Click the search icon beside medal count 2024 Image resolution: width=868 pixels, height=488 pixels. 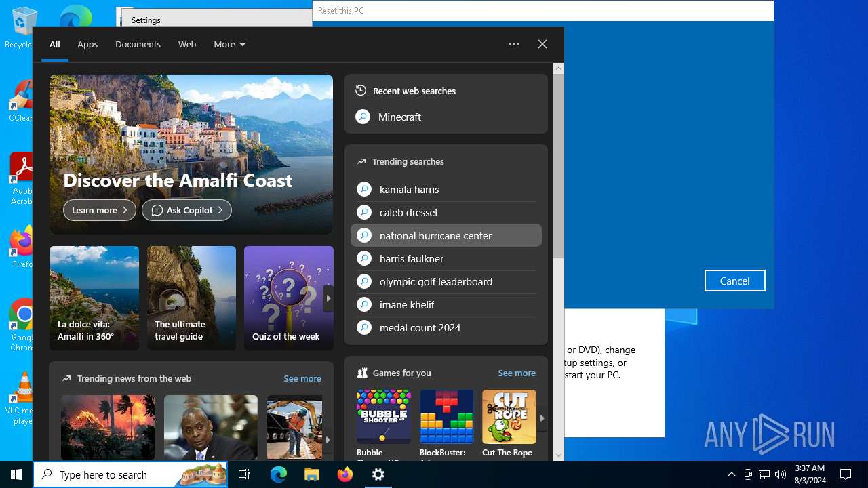click(x=364, y=327)
